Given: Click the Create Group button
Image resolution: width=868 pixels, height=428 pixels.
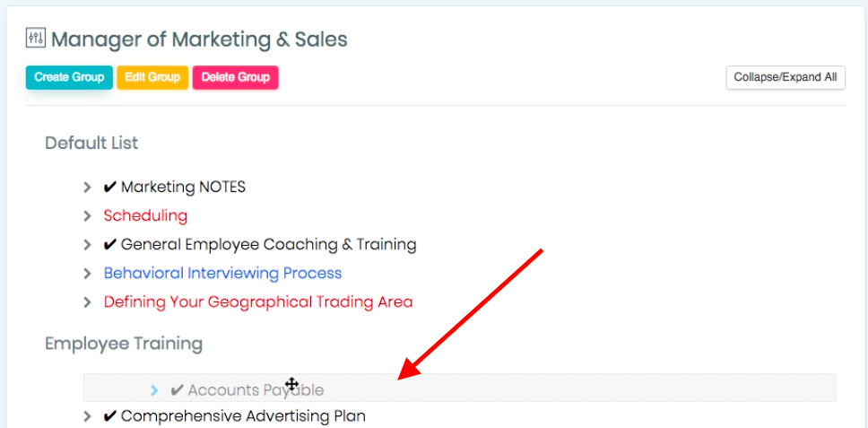Looking at the screenshot, I should pyautogui.click(x=69, y=77).
